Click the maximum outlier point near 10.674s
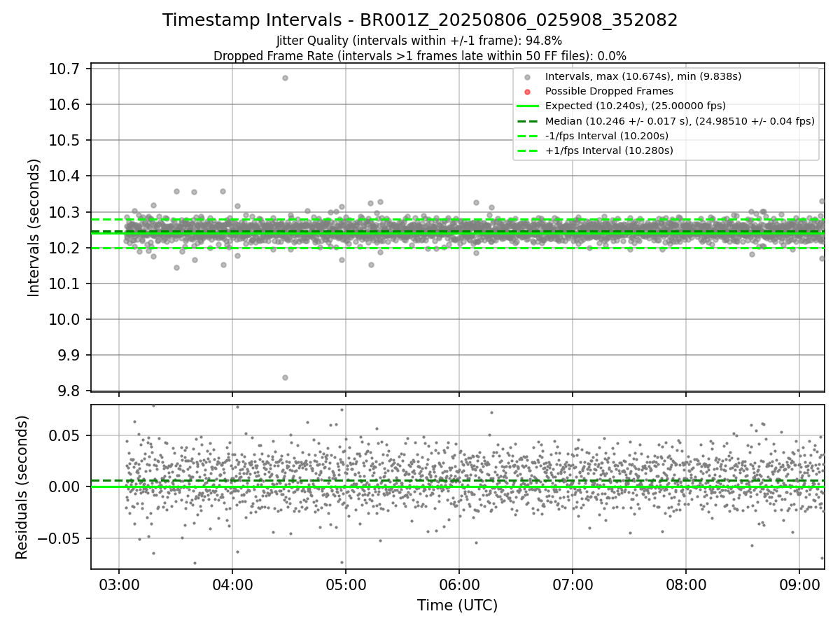 tap(285, 78)
